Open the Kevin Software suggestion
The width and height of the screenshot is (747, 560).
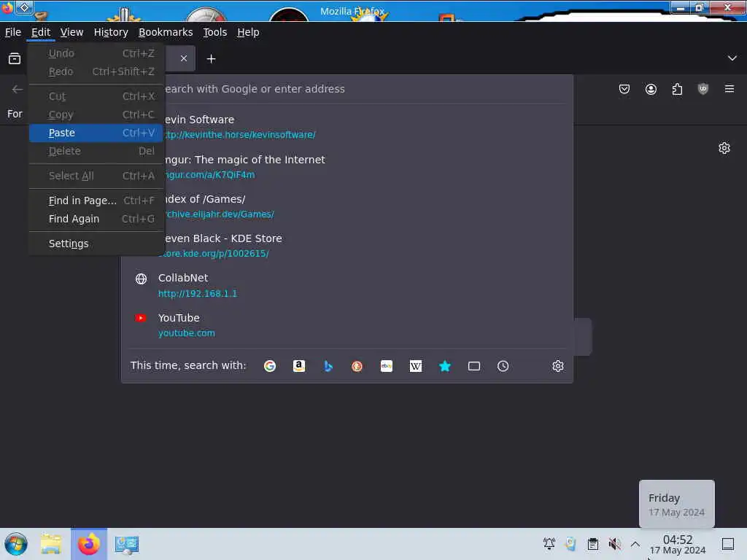point(347,127)
